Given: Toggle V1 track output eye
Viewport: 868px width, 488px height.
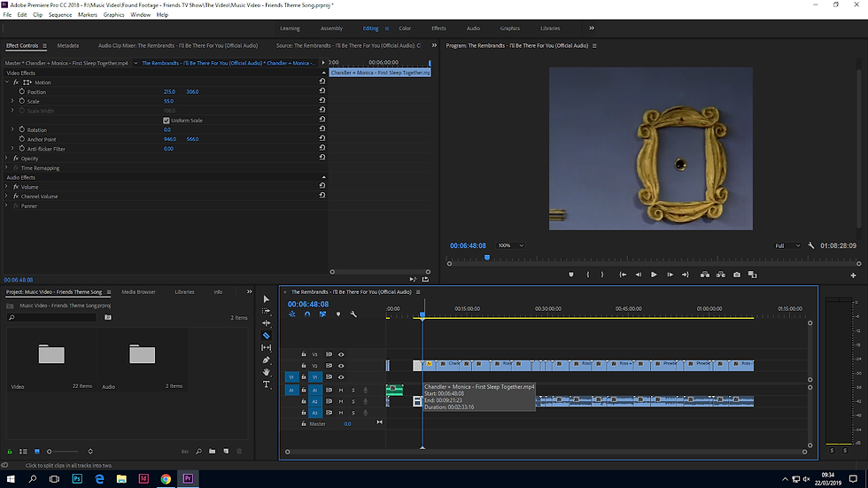Looking at the screenshot, I should click(341, 377).
